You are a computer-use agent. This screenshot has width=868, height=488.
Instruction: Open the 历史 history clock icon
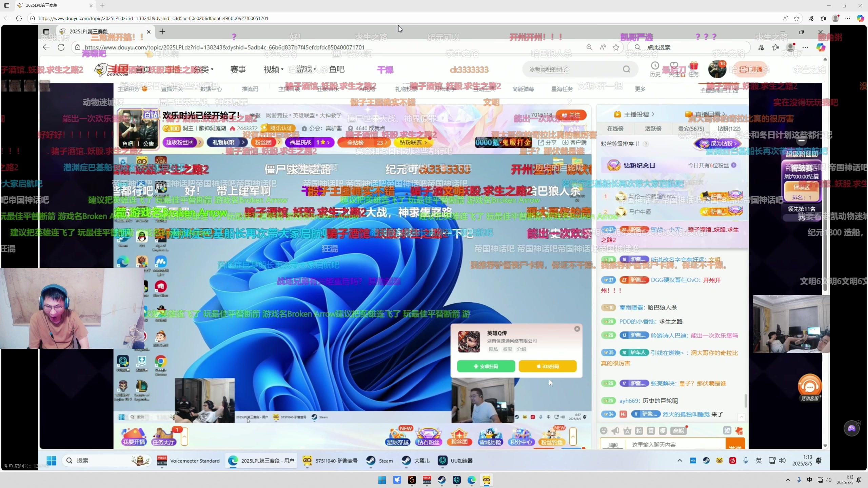pyautogui.click(x=655, y=69)
